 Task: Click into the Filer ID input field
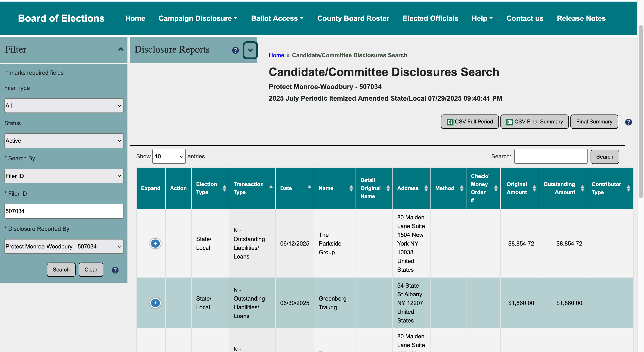pyautogui.click(x=64, y=211)
